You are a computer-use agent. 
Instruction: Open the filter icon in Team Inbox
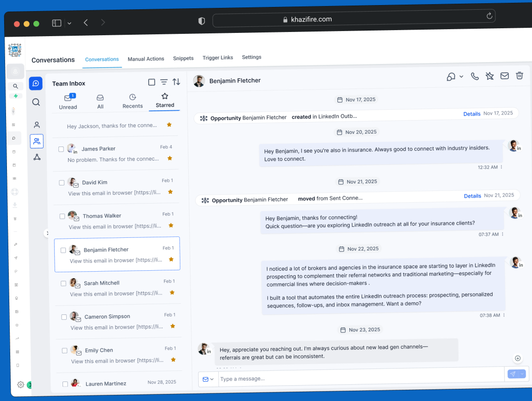click(164, 82)
